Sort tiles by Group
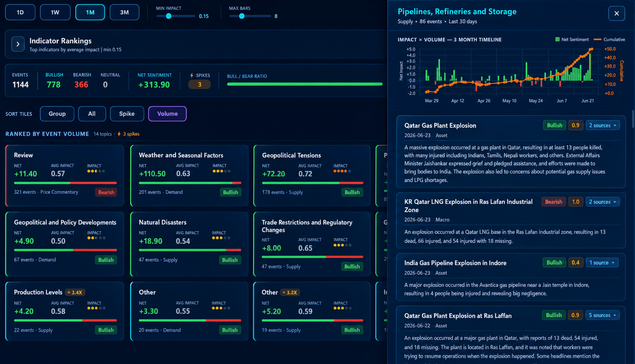Screen dimensions: 635x364 coord(57,114)
